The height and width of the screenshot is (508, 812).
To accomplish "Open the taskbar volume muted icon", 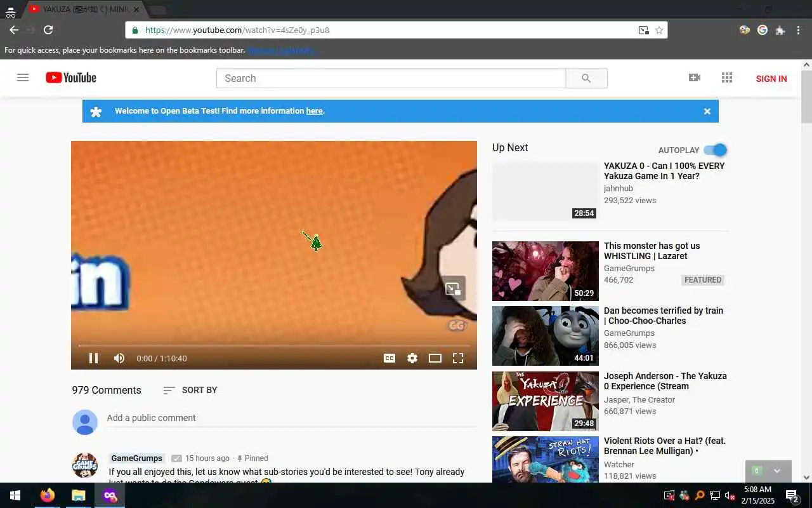I will click(730, 495).
